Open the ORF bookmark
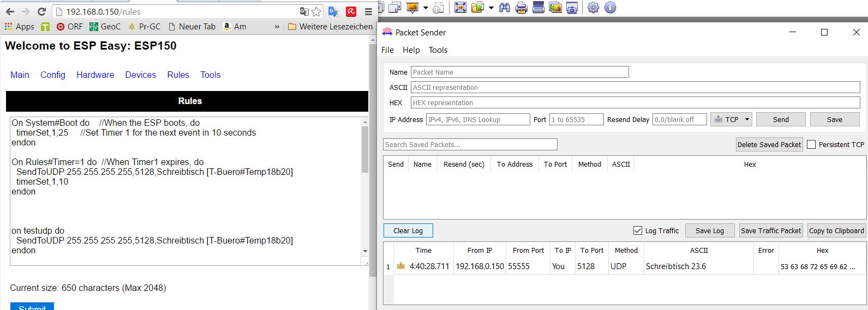Viewport: 868px width, 310px height. (x=69, y=26)
